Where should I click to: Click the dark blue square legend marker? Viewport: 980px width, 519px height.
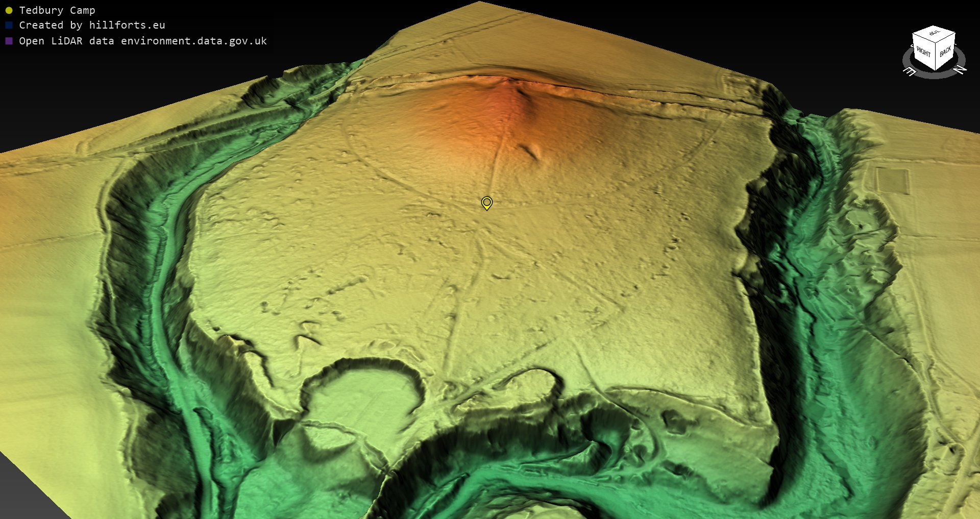point(9,25)
